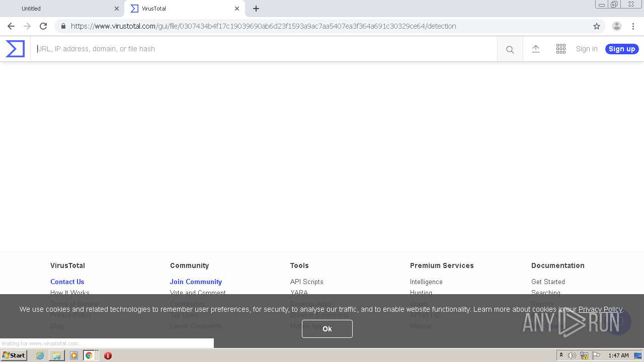View site security lock icon
Image resolution: width=644 pixels, height=362 pixels.
63,26
